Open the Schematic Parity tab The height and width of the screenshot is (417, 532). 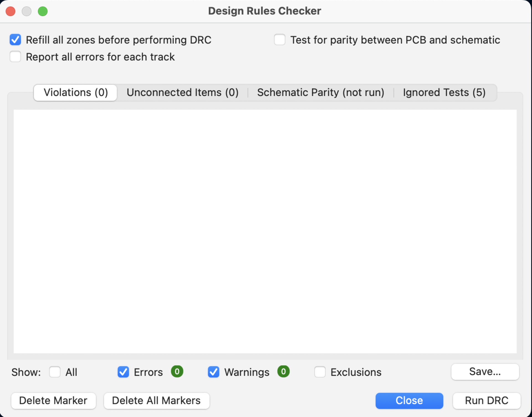(x=320, y=93)
